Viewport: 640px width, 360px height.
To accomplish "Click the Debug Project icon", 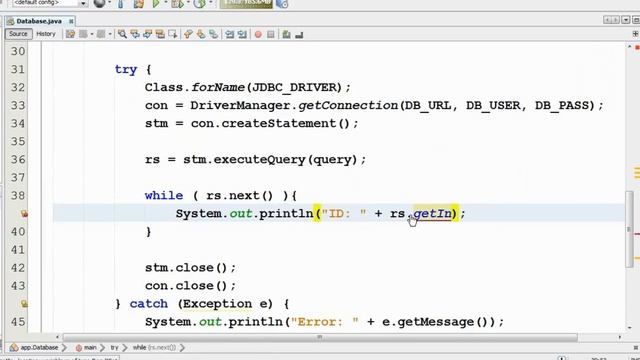I will point(177,4).
